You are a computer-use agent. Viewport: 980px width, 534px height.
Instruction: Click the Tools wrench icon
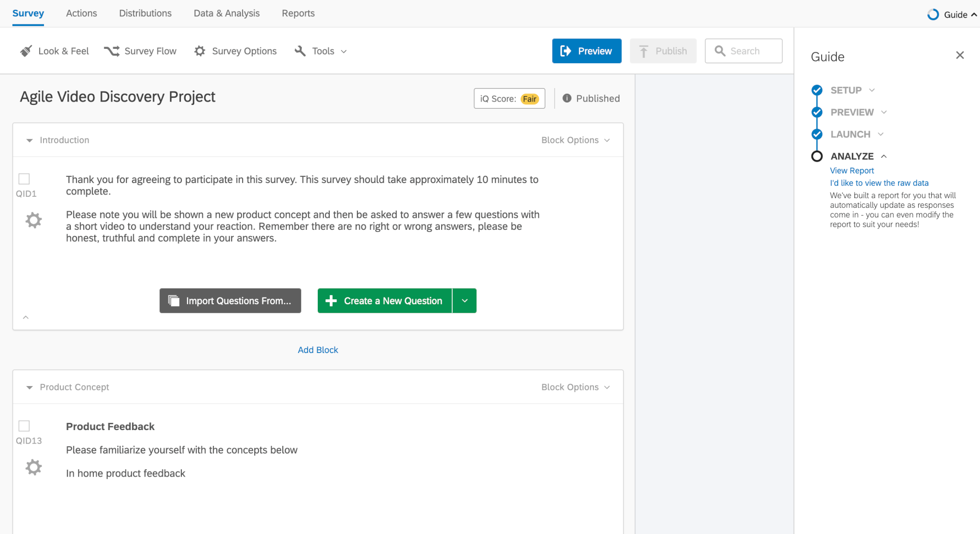pos(300,51)
